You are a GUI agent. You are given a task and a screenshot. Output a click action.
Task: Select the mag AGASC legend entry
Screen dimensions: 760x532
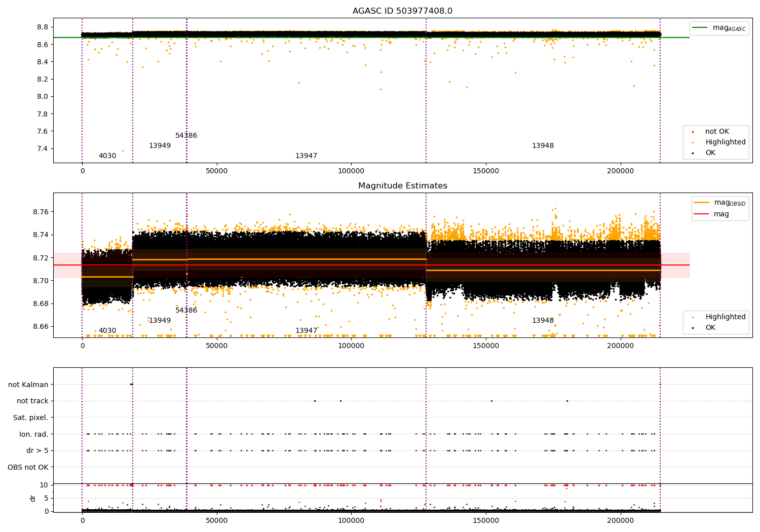click(719, 28)
